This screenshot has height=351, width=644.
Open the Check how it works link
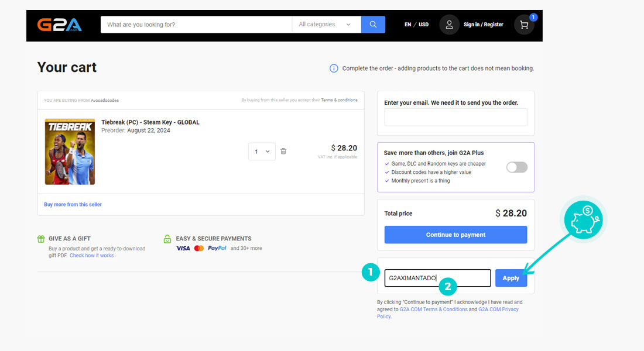pyautogui.click(x=91, y=256)
